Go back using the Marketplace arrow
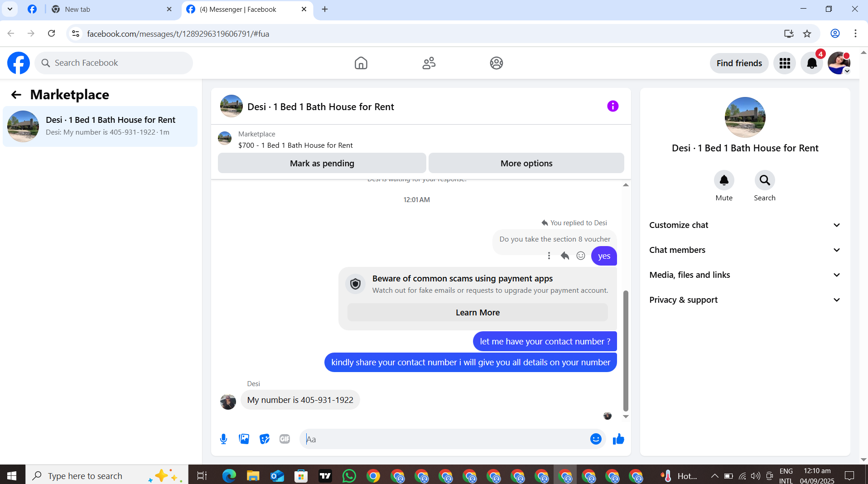The width and height of the screenshot is (868, 484). tap(16, 95)
